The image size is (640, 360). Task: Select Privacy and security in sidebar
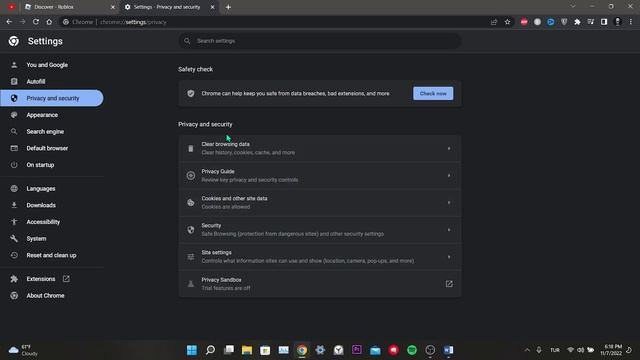pos(53,98)
